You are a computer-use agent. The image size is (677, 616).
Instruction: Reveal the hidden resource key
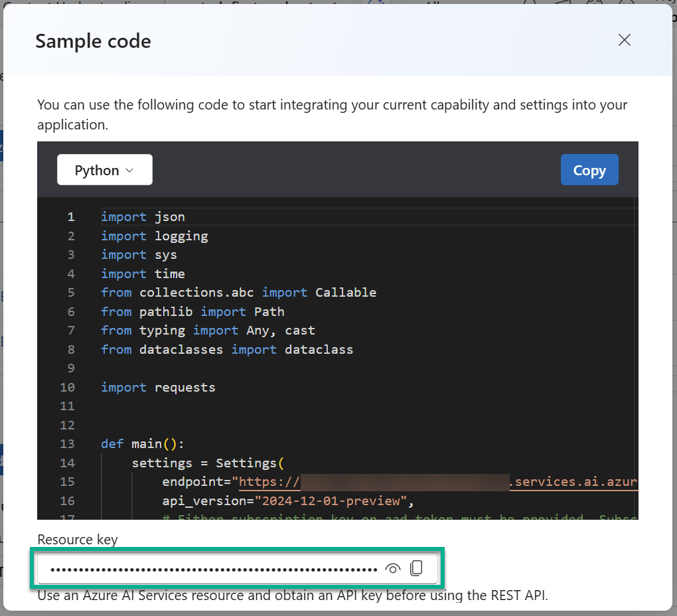click(x=392, y=568)
